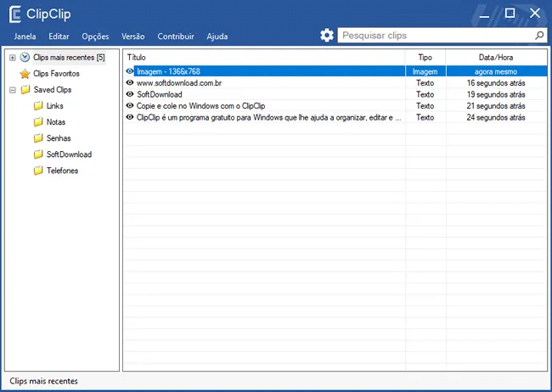Toggle eye icon for Imagem - 1366x768 clip
The width and height of the screenshot is (552, 392).
130,71
